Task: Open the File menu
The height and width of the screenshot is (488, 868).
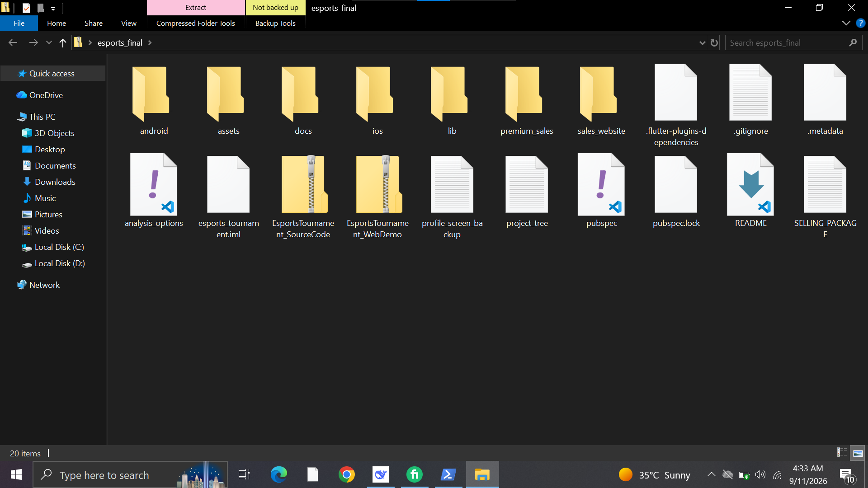Action: pyautogui.click(x=19, y=23)
